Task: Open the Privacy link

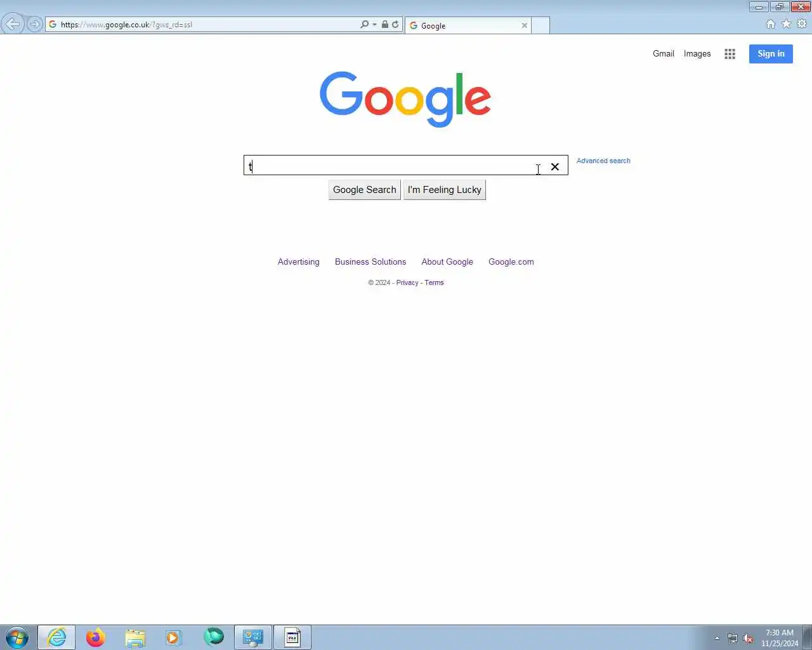Action: coord(407,282)
